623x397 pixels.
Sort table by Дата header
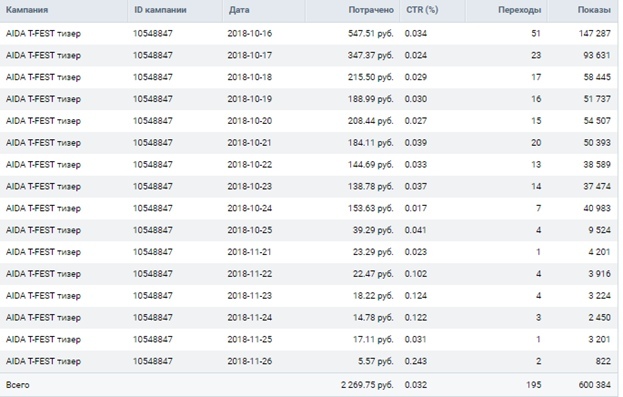[x=239, y=10]
